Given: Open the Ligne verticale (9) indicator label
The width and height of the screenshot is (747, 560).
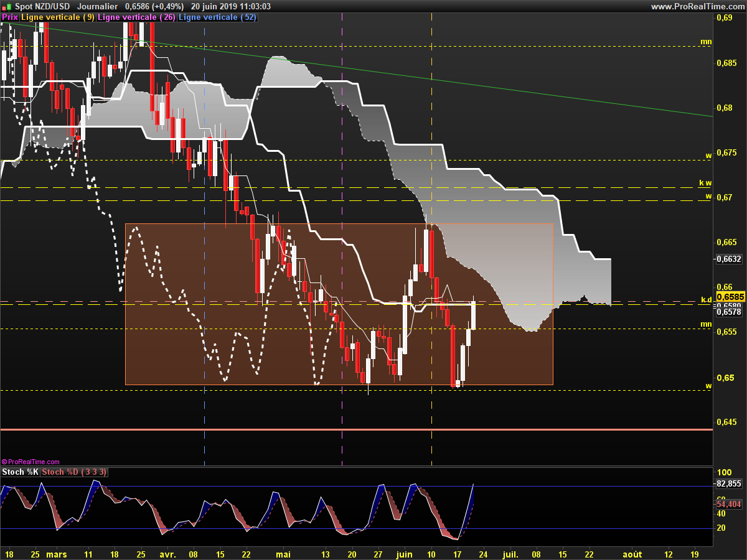Looking at the screenshot, I should (x=59, y=17).
